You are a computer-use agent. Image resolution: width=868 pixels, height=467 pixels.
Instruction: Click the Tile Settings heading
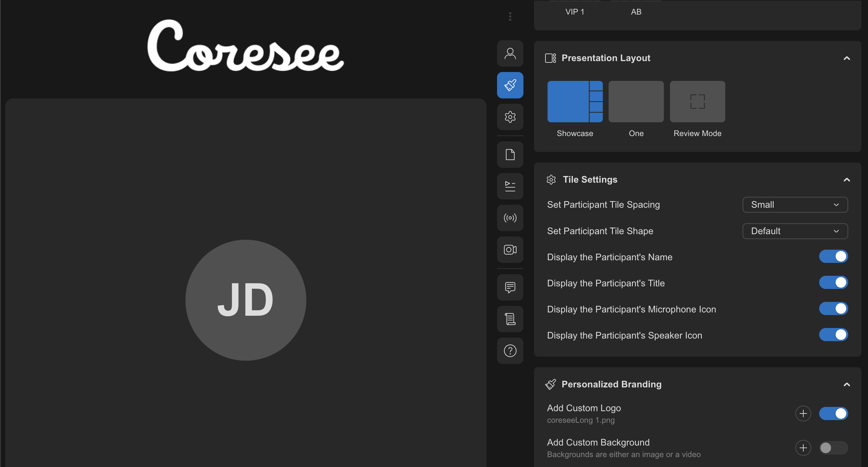coord(590,180)
